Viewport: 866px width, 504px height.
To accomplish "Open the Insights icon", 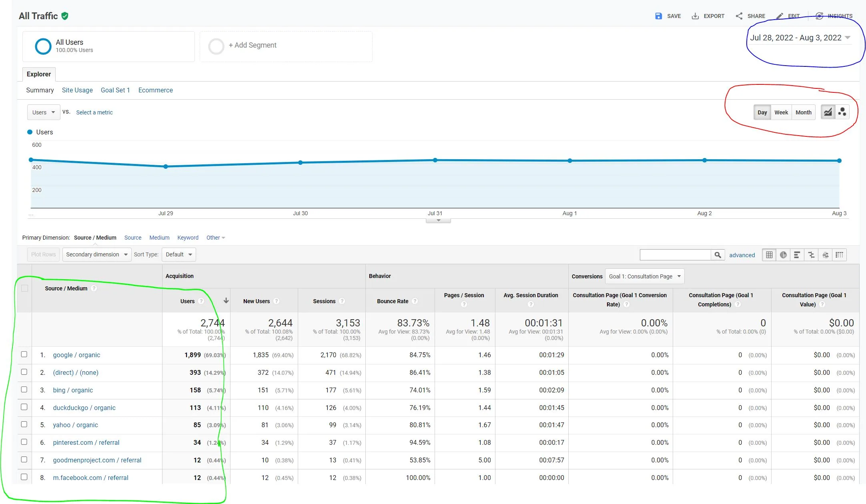I will coord(819,16).
